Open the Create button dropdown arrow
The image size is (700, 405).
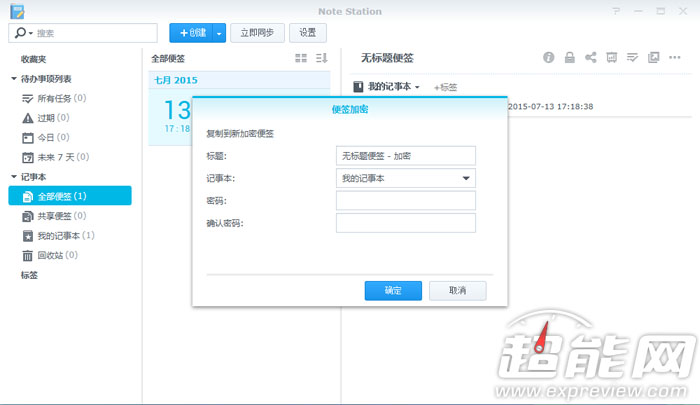219,33
